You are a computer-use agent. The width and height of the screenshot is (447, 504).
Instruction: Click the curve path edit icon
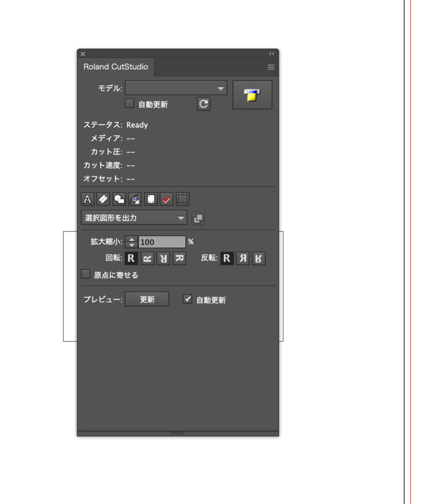135,199
